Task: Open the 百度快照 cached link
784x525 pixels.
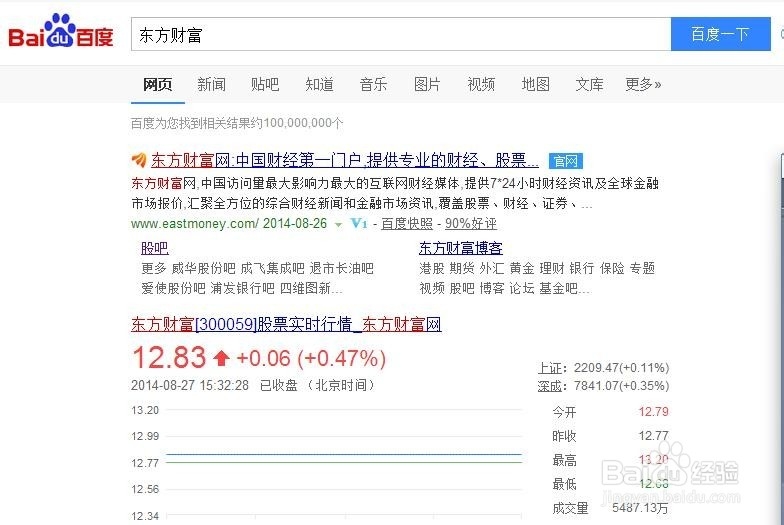Action: tap(407, 224)
